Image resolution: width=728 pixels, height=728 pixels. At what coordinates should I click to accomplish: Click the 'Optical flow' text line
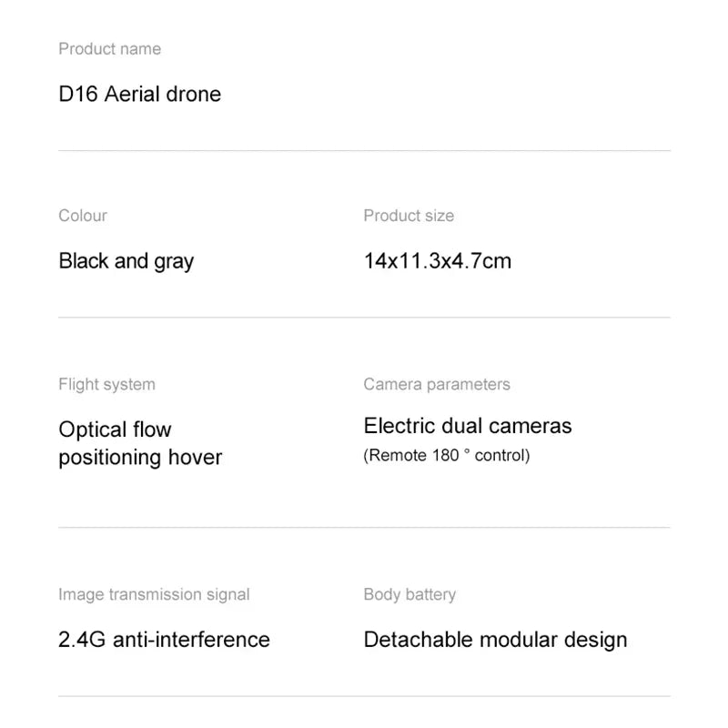pyautogui.click(x=115, y=430)
